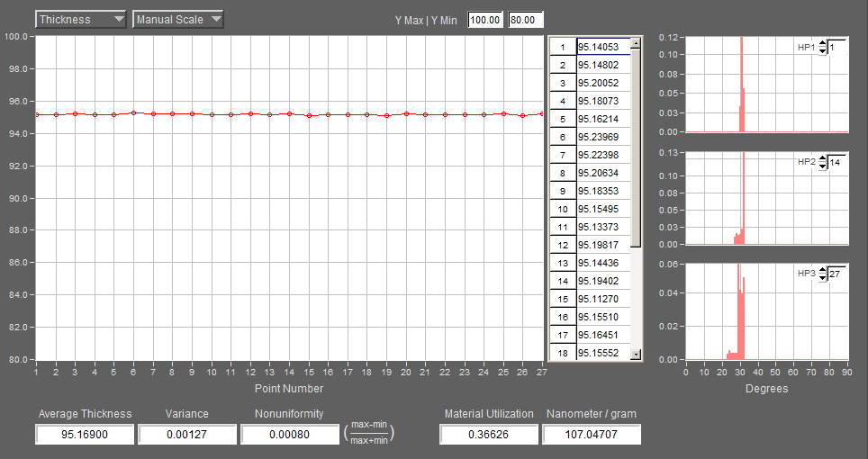Increment the HP2 point number
This screenshot has width=868, height=459.
pos(823,158)
